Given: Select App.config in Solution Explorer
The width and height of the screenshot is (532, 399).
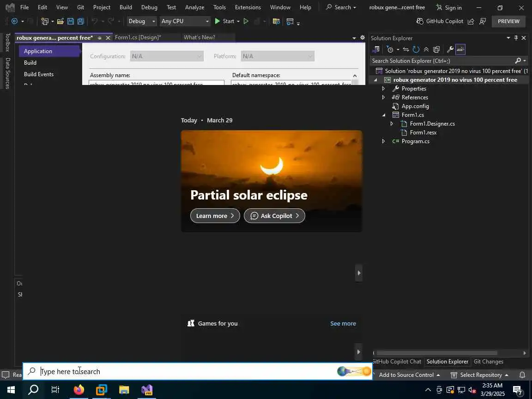Looking at the screenshot, I should (415, 106).
